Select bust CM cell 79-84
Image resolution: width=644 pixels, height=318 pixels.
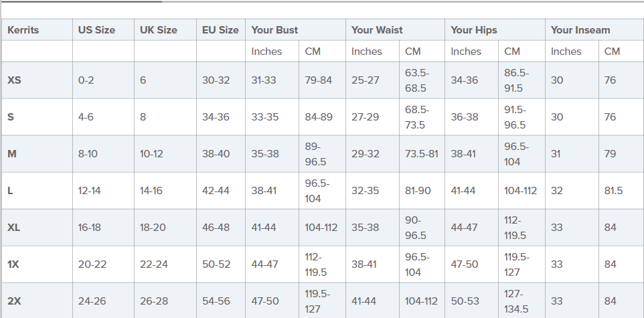[x=319, y=80]
